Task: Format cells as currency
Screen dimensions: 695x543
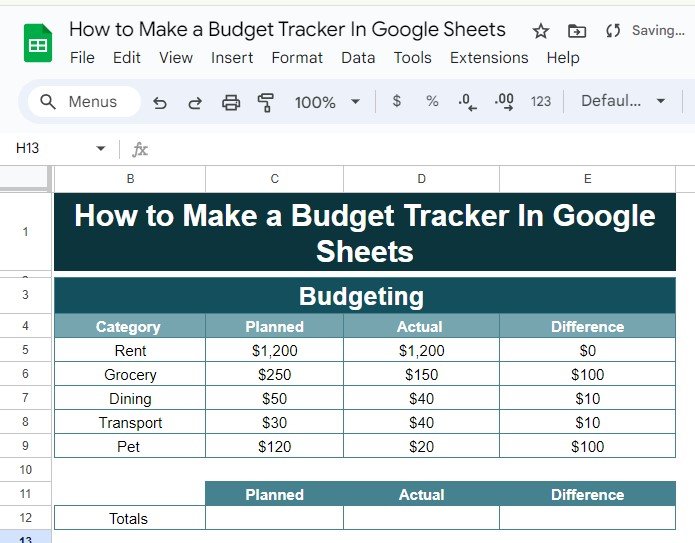Action: click(397, 101)
